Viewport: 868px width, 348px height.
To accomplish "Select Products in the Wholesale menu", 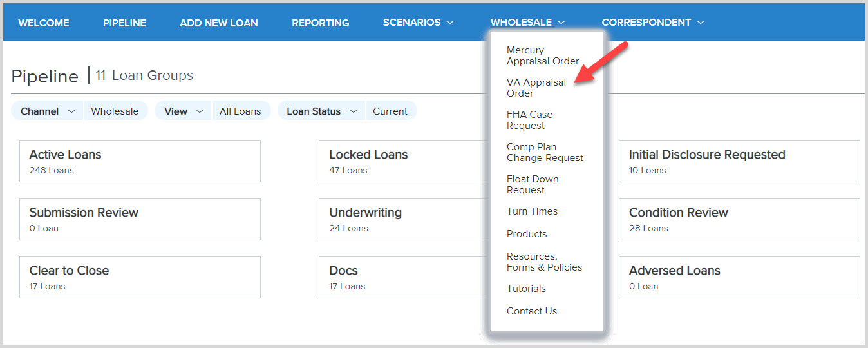I will 526,234.
